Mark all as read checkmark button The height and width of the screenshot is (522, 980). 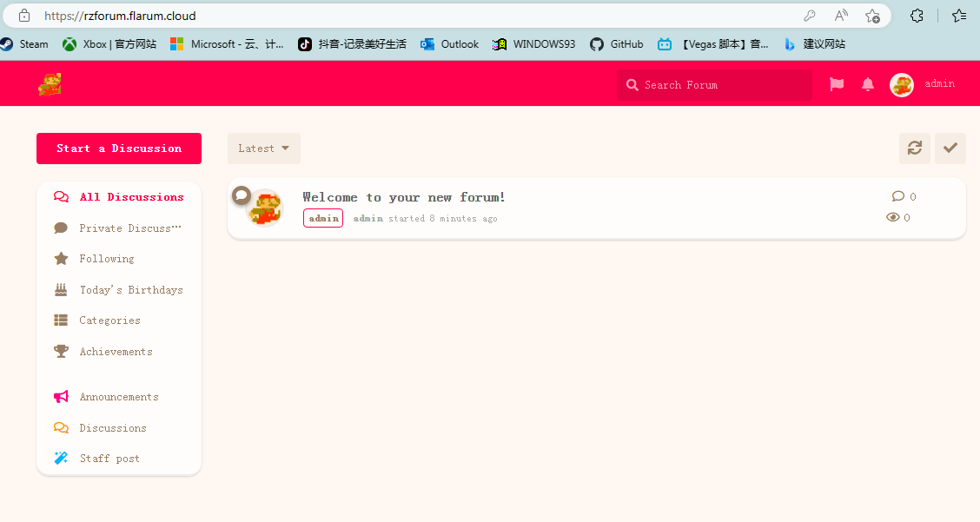tap(950, 149)
